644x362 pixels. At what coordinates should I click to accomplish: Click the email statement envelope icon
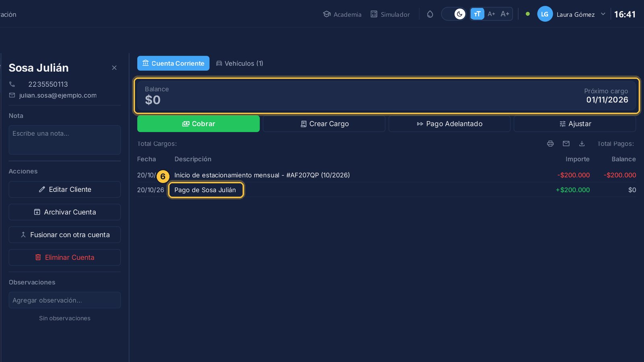[566, 144]
